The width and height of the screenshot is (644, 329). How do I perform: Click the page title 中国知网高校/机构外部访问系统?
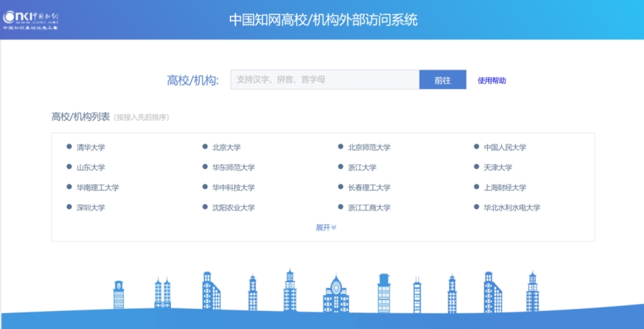pyautogui.click(x=323, y=19)
